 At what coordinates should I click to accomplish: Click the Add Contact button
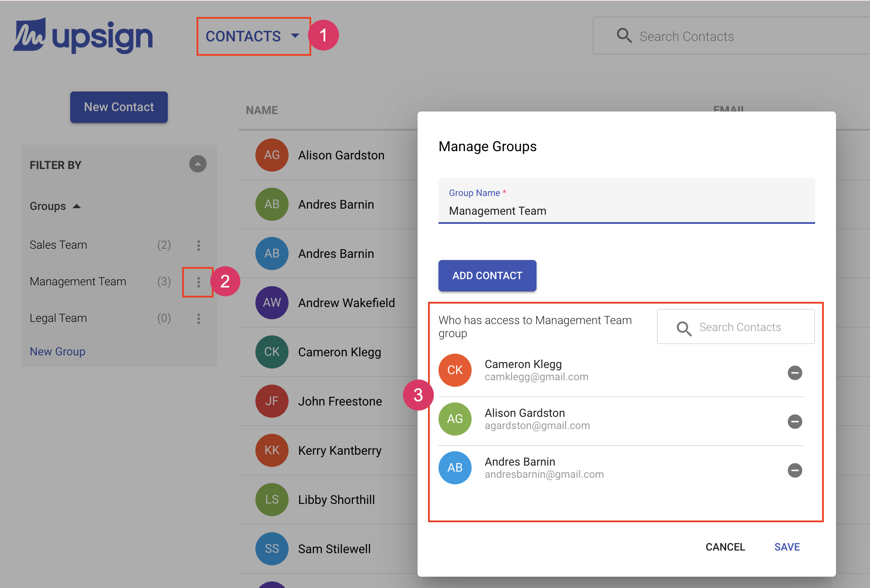pos(487,276)
